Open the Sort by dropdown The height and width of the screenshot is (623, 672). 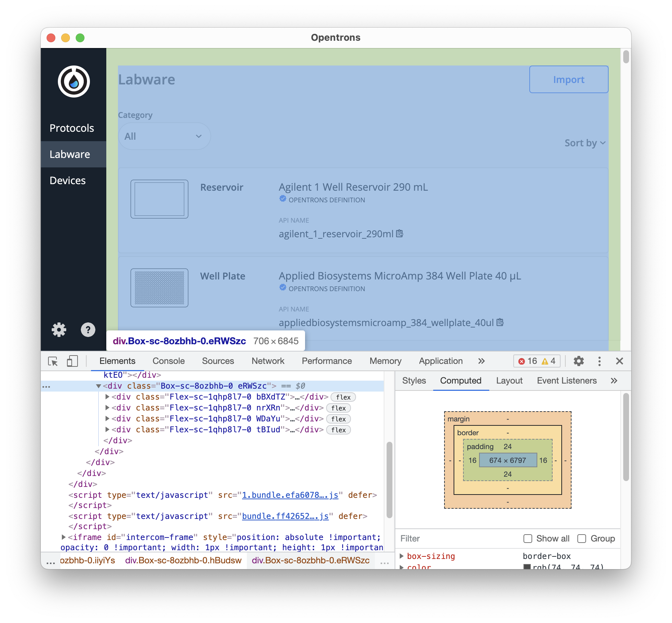pos(584,143)
